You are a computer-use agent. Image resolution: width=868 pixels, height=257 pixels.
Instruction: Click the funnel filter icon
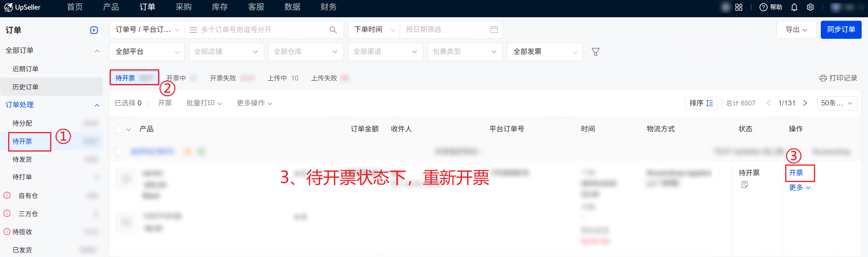tap(595, 52)
